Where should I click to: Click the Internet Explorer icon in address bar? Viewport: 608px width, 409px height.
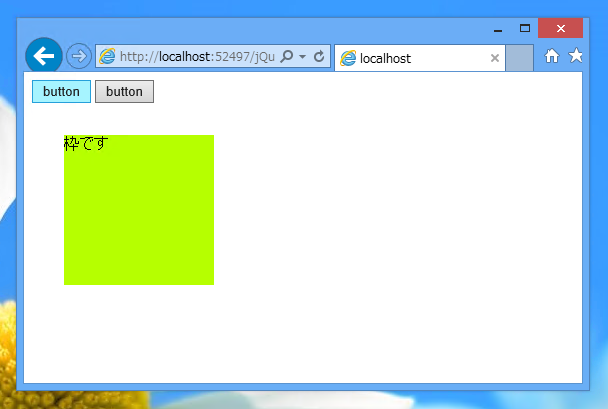(107, 57)
